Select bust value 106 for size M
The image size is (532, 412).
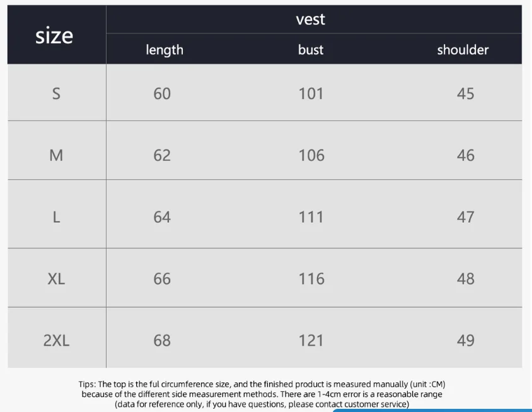pos(311,155)
